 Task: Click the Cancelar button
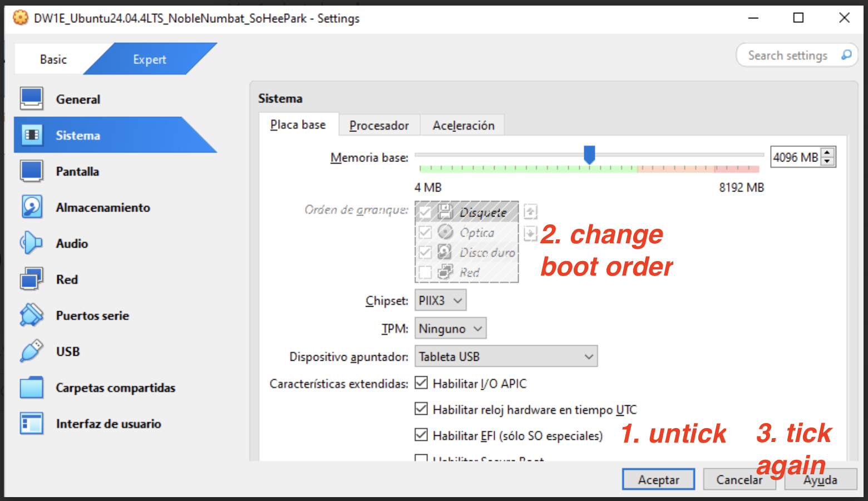tap(739, 479)
